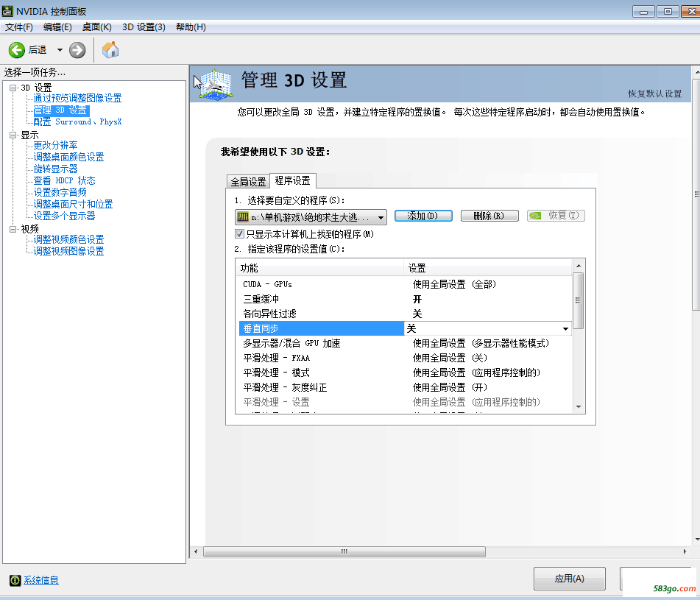Open 配置 Surround、PhysX tree item
The height and width of the screenshot is (600, 700).
pyautogui.click(x=78, y=122)
